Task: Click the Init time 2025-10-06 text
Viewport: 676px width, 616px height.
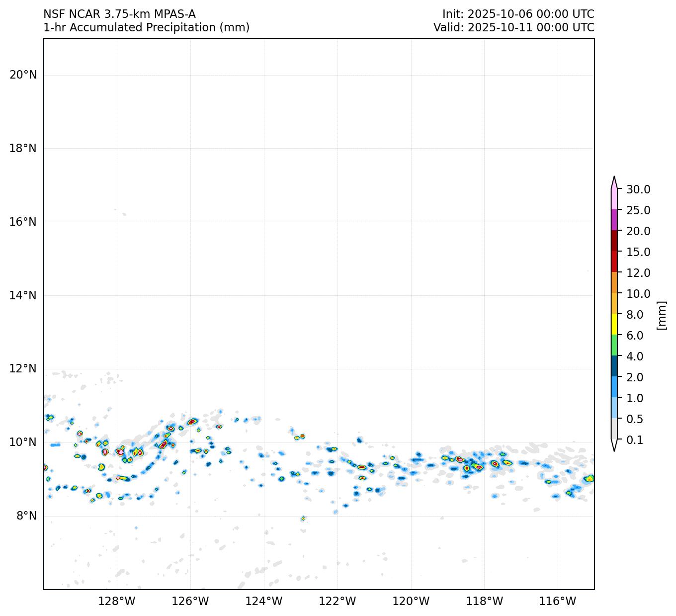Action: [518, 14]
